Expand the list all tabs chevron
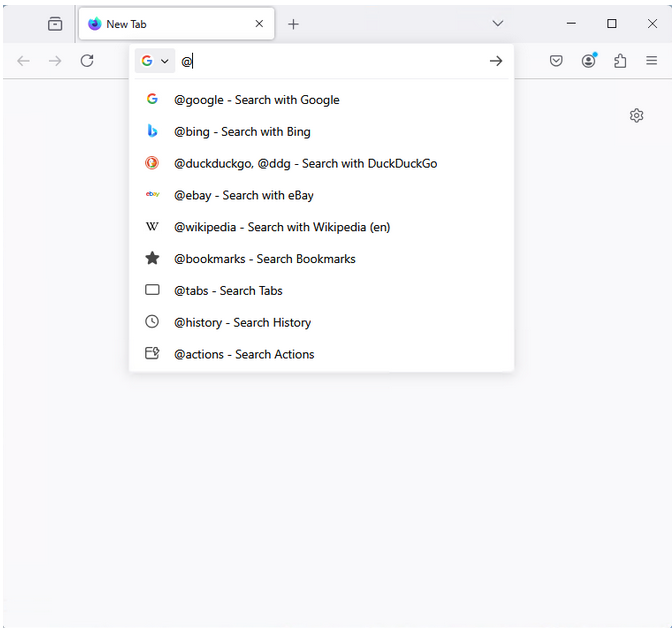 (x=498, y=24)
